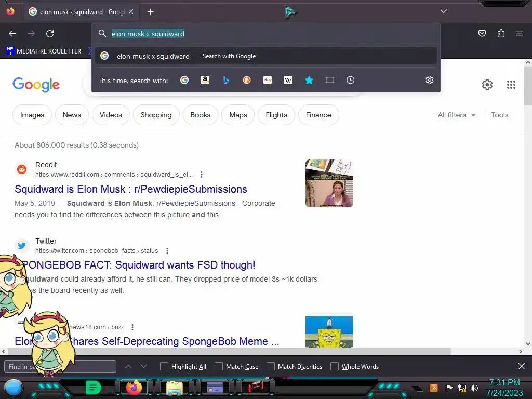The image size is (532, 399).
Task: Open MEDIAFIRE ROULETTER bookmark
Action: [44, 51]
